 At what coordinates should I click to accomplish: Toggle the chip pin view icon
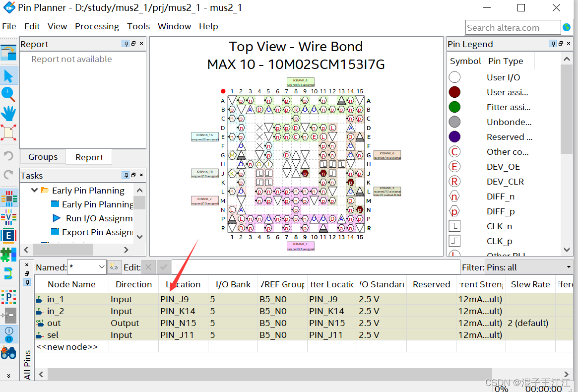click(x=9, y=199)
